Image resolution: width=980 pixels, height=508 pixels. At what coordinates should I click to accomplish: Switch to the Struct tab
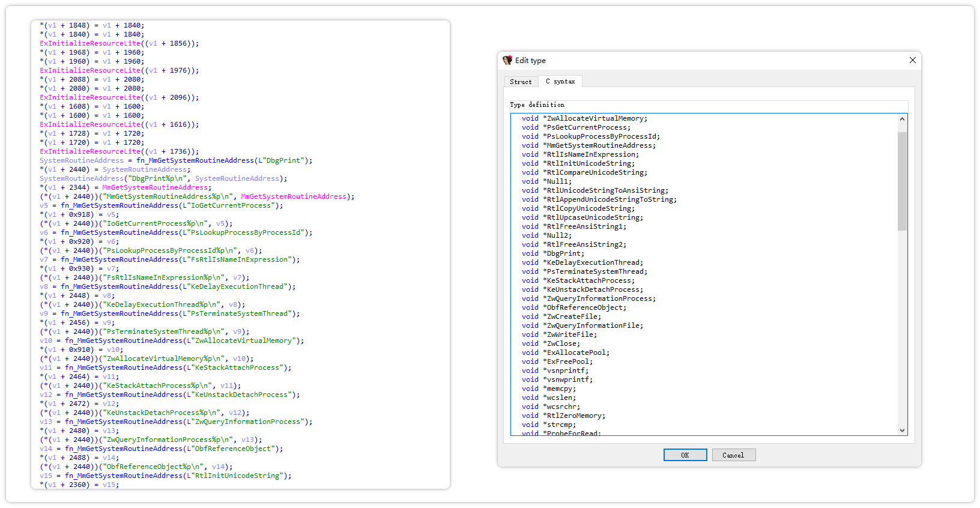(x=521, y=82)
